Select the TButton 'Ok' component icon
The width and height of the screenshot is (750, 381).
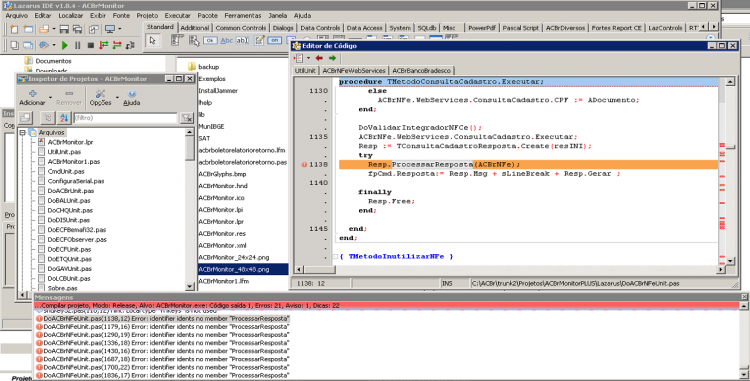pyautogui.click(x=210, y=41)
